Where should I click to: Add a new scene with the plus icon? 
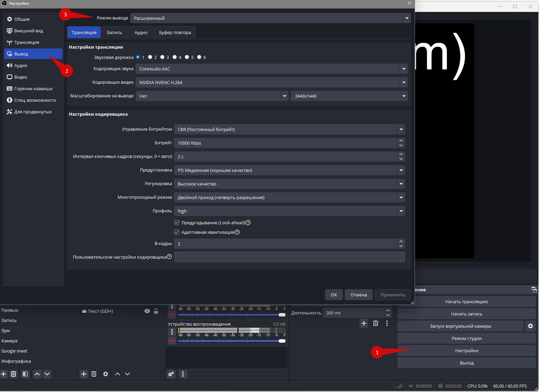pos(4,374)
